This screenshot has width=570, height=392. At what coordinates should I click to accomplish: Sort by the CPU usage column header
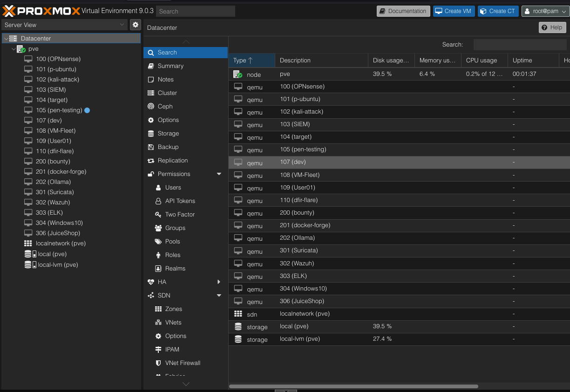click(484, 61)
